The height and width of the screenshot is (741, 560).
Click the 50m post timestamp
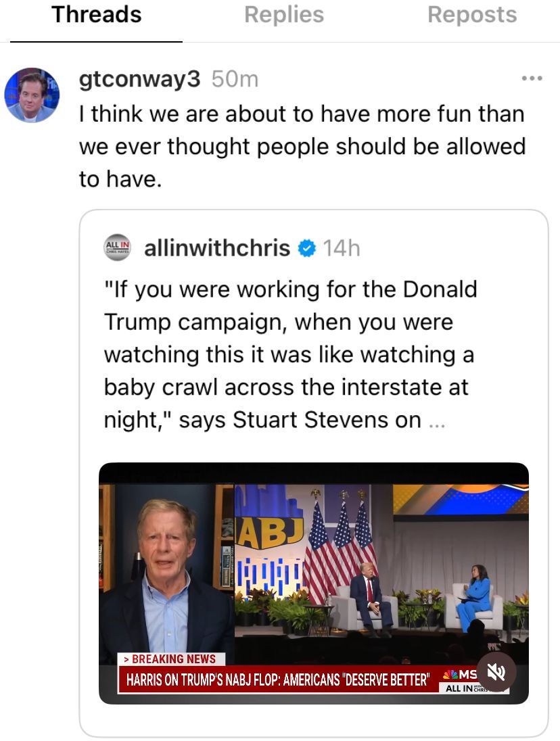coord(235,79)
